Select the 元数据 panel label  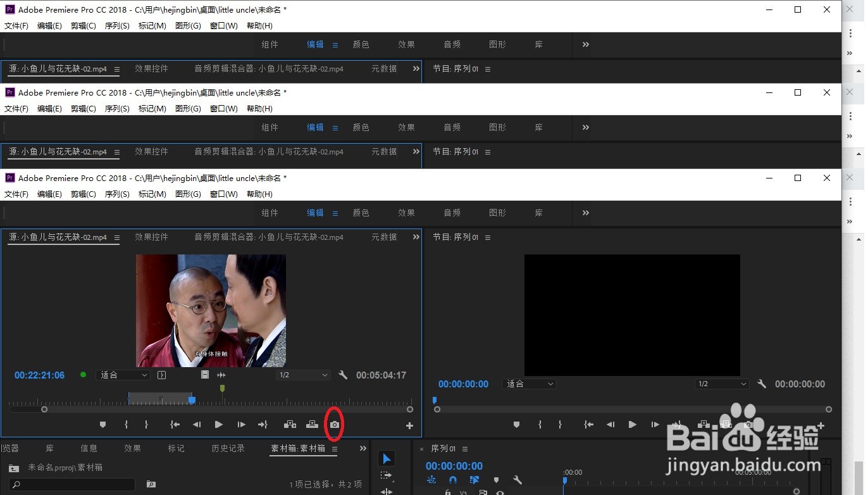pos(383,237)
